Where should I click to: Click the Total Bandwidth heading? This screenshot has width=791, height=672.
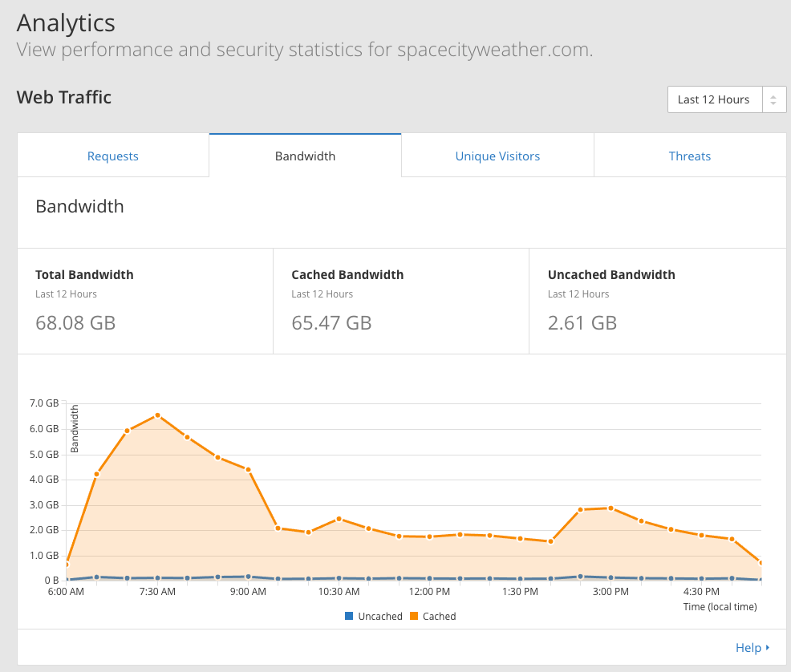(x=84, y=275)
